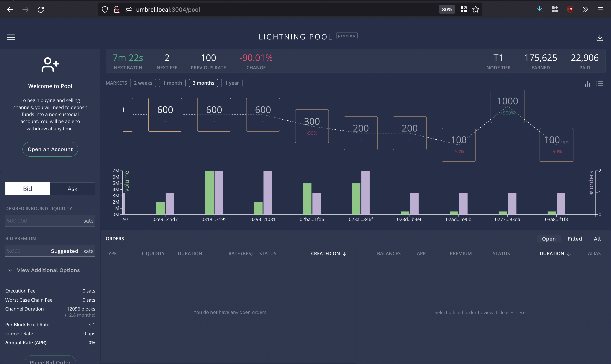Click the Open an Account button
Image resolution: width=611 pixels, height=364 pixels.
coord(50,149)
